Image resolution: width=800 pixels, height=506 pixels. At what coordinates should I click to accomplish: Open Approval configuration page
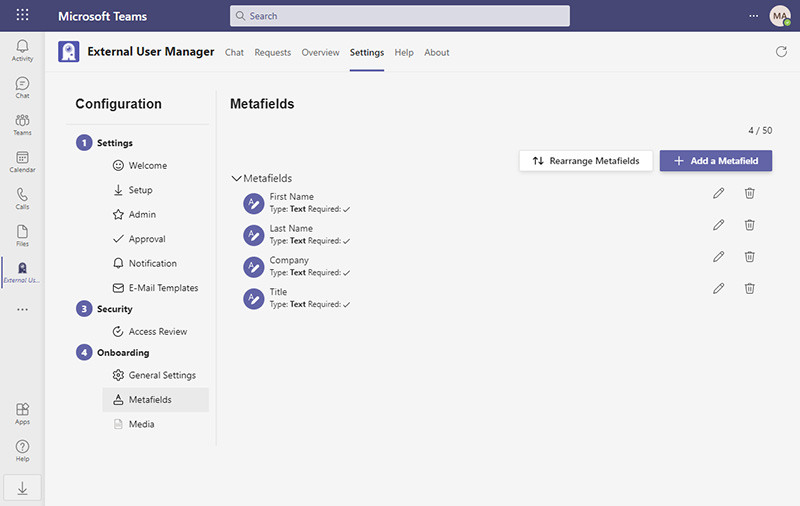pyautogui.click(x=156, y=239)
